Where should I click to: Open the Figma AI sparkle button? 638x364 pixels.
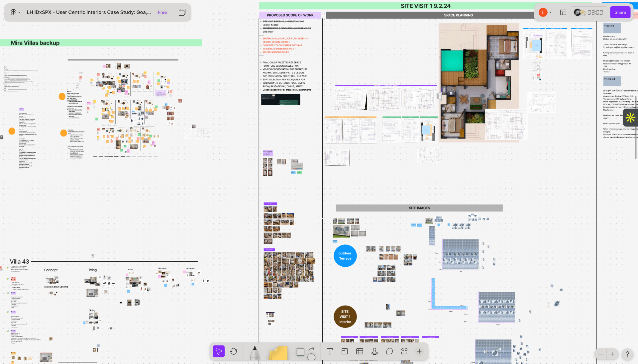coord(630,118)
